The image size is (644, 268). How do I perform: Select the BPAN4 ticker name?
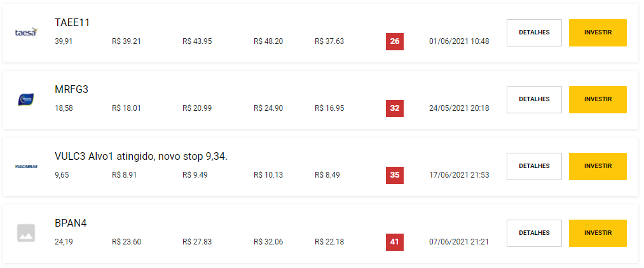pos(71,223)
